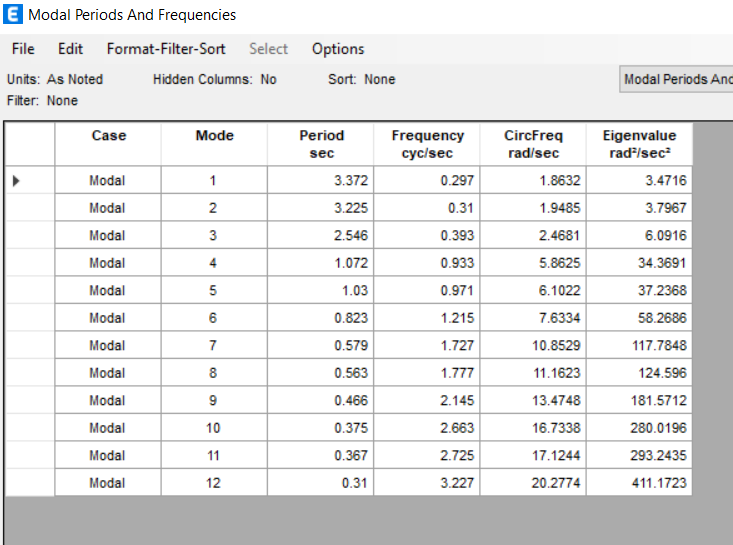Click the Period sec column header
The width and height of the screenshot is (733, 545).
pos(321,144)
